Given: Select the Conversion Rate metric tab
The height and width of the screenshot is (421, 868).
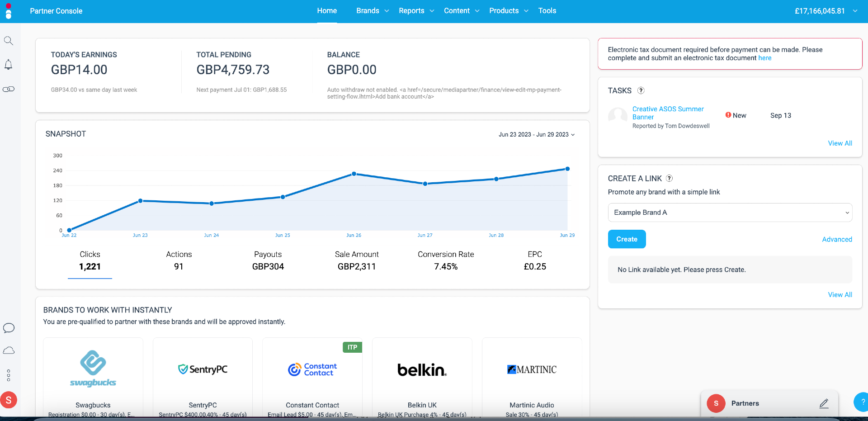Looking at the screenshot, I should coord(446,261).
